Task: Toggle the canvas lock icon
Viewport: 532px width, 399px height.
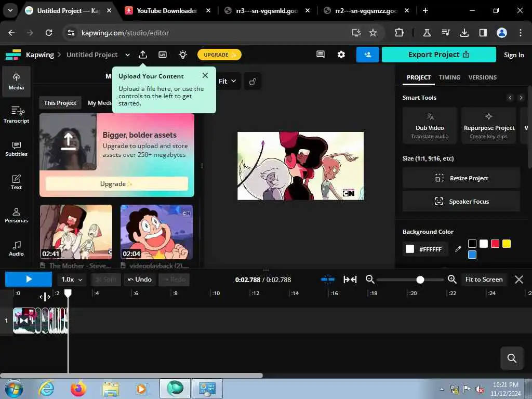Action: point(252,82)
